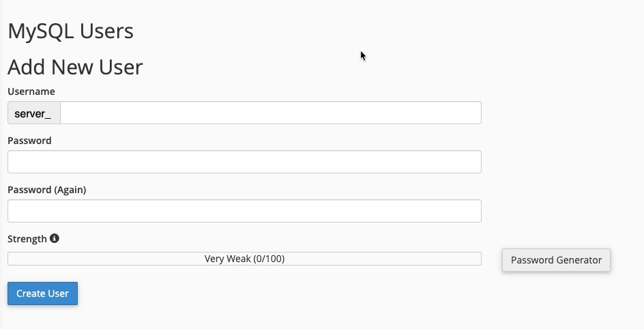Select the Password (Again) input box
Image resolution: width=644 pixels, height=329 pixels.
click(244, 211)
